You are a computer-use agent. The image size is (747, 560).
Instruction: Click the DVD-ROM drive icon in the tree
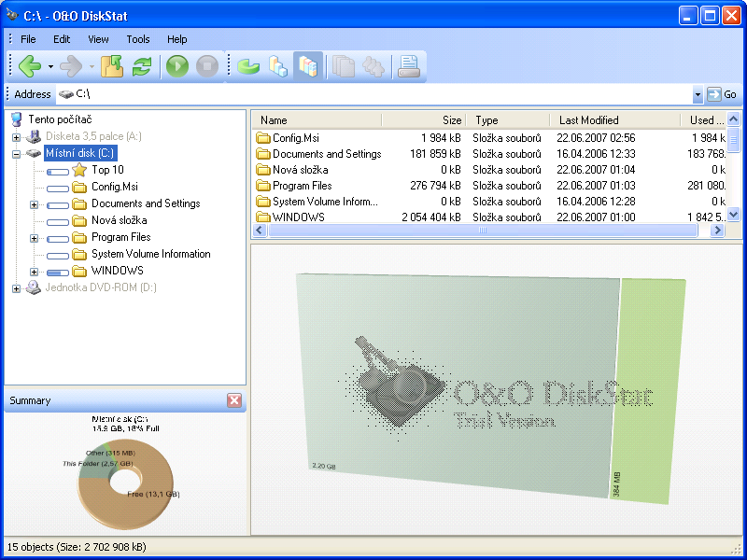coord(34,287)
